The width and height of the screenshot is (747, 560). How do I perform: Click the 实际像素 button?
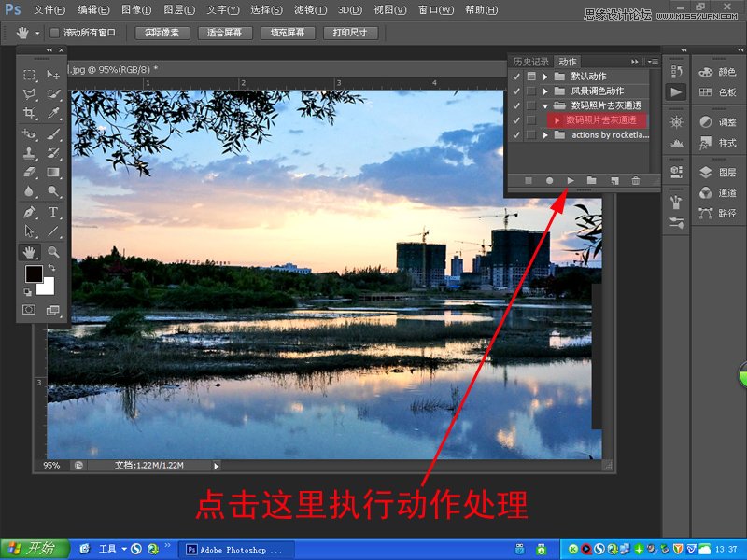(162, 32)
